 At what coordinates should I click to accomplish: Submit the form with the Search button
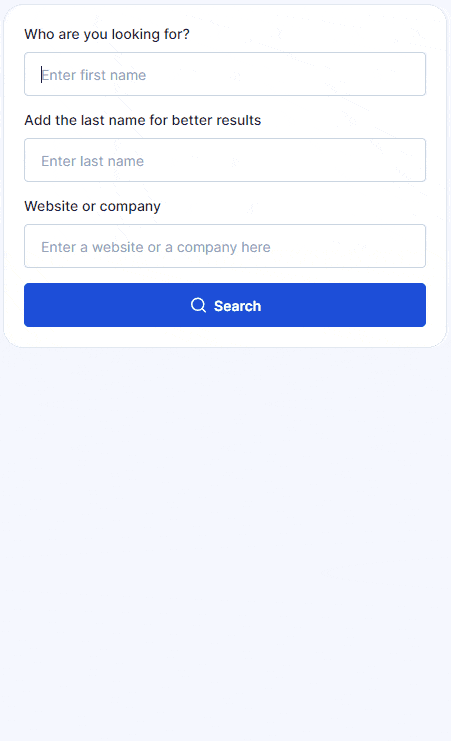tap(225, 305)
